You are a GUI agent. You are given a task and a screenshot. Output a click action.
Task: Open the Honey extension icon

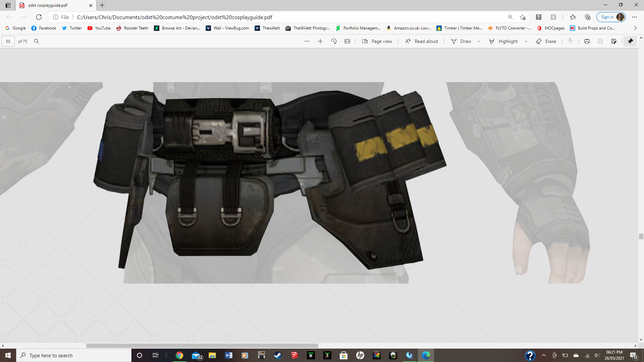point(553,17)
